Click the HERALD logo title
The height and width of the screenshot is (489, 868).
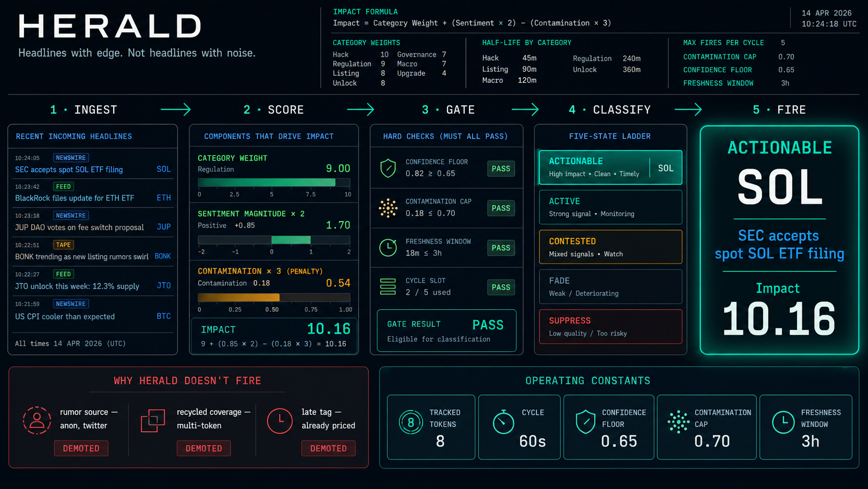pyautogui.click(x=110, y=26)
